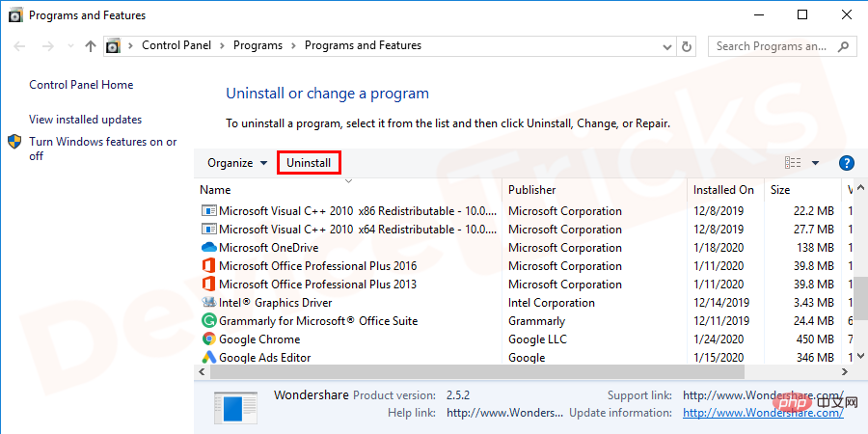Click the search magnifier icon
The width and height of the screenshot is (868, 434).
(x=844, y=46)
